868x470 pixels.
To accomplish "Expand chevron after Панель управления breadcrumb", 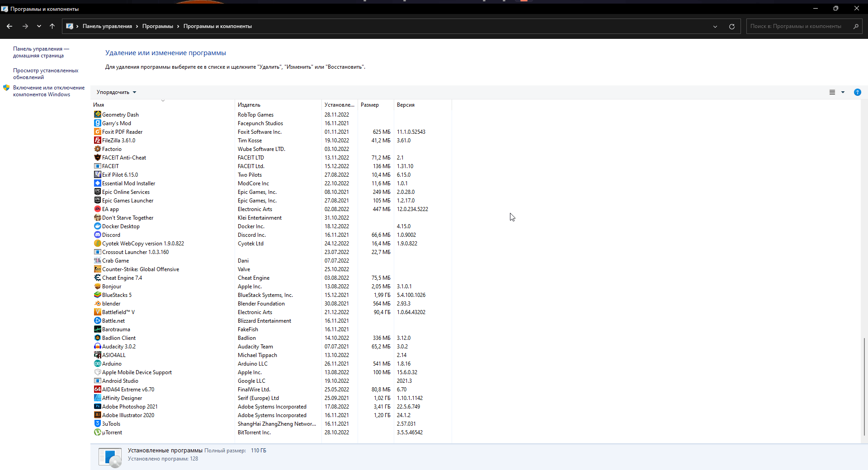I will tap(137, 26).
